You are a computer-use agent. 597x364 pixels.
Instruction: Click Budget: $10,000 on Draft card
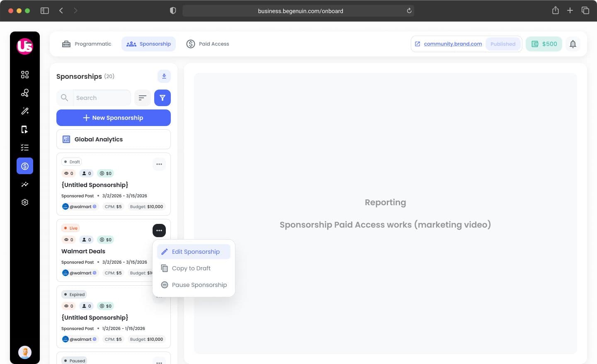(146, 206)
